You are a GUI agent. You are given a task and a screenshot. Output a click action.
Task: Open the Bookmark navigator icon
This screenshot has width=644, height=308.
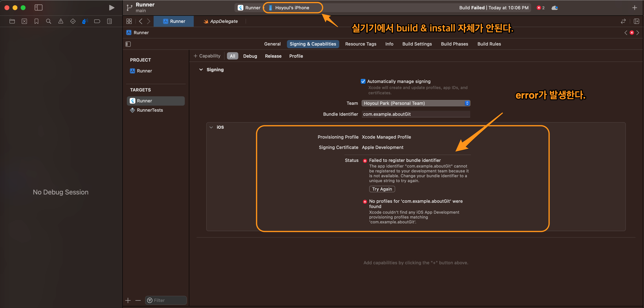pyautogui.click(x=36, y=21)
